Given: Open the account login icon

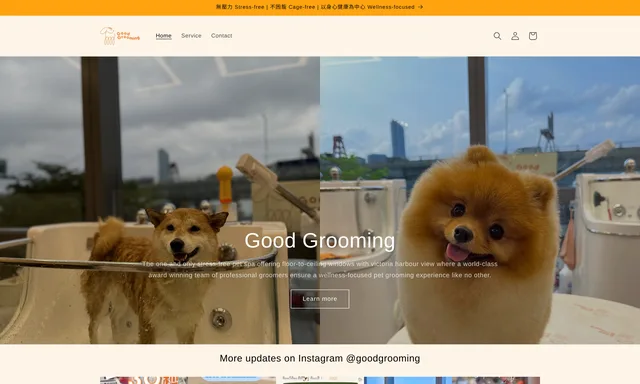Looking at the screenshot, I should tap(515, 36).
